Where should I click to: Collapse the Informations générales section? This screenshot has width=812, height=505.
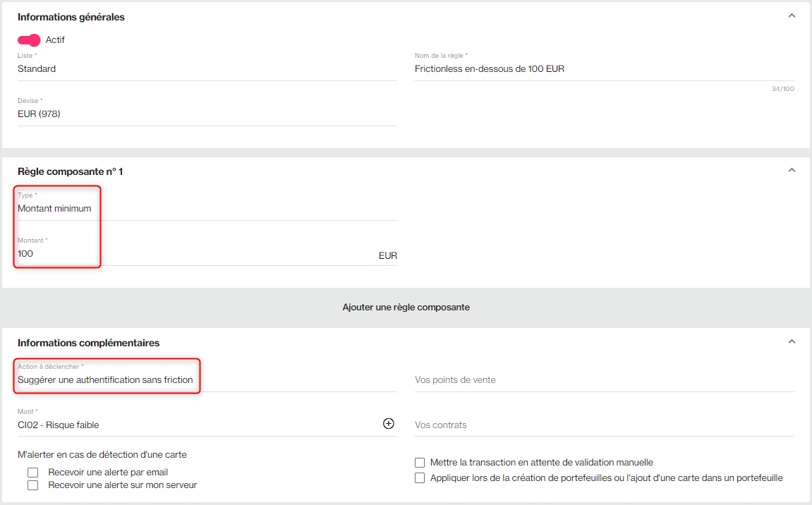tap(792, 16)
